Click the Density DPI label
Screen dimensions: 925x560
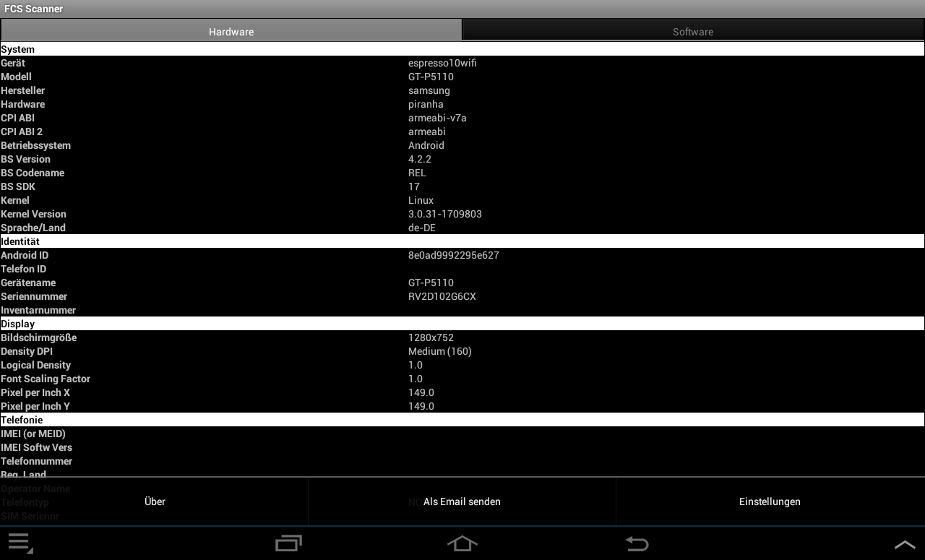[x=27, y=351]
